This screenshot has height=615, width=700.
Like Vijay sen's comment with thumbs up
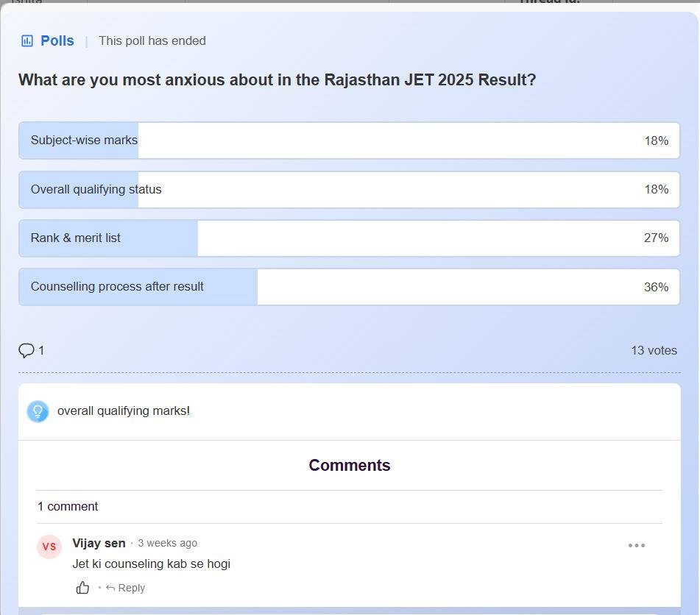[83, 588]
